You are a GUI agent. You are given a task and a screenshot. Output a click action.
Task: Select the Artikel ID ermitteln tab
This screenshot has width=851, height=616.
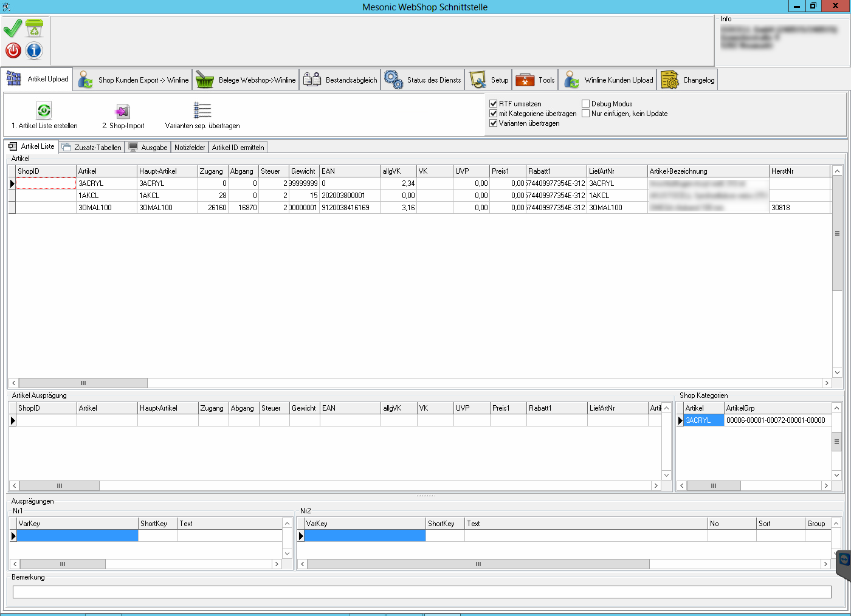coord(238,148)
